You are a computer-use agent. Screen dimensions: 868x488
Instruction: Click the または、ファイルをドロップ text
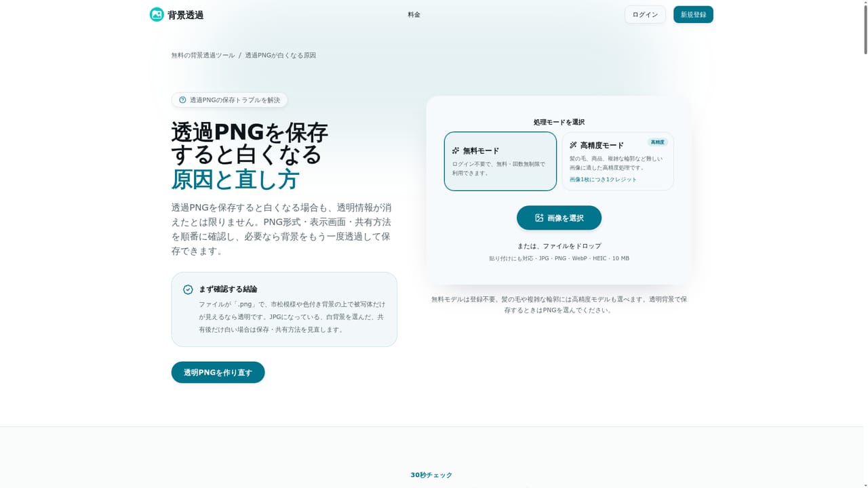(559, 246)
